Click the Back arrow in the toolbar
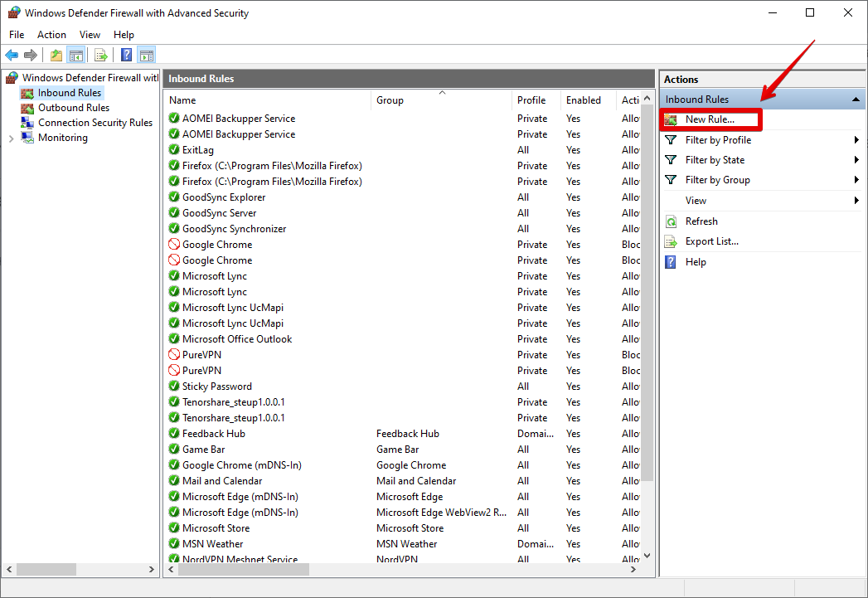The width and height of the screenshot is (868, 598). (x=12, y=56)
